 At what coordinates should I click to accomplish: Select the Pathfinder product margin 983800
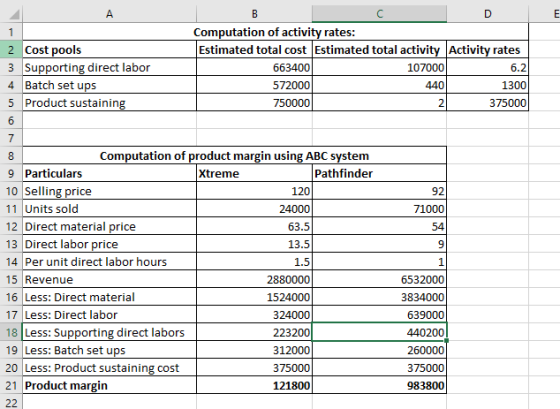(x=379, y=386)
